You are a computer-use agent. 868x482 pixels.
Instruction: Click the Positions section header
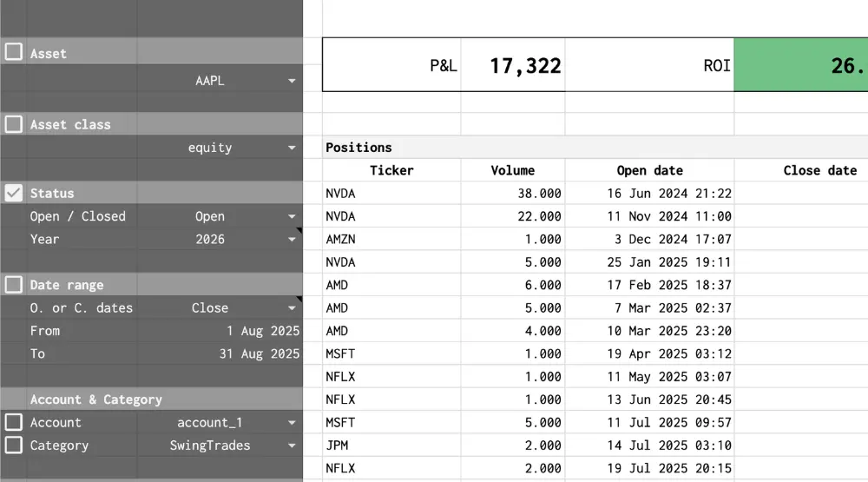click(358, 148)
